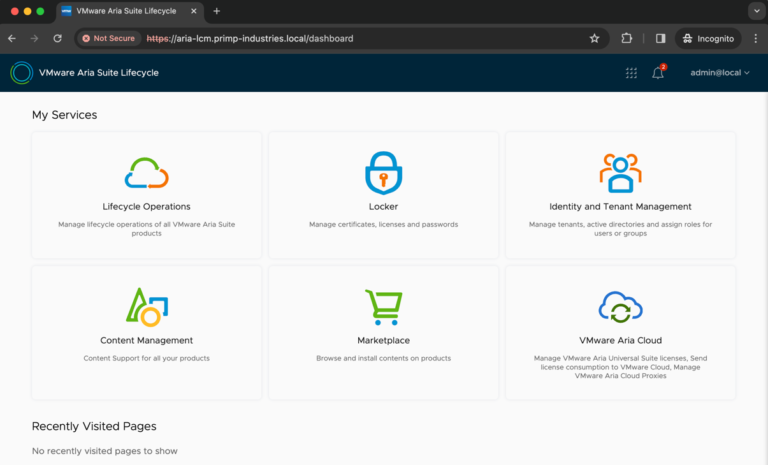768x465 pixels.
Task: Open the Lifecycle Operations cloud icon
Action: coord(146,173)
